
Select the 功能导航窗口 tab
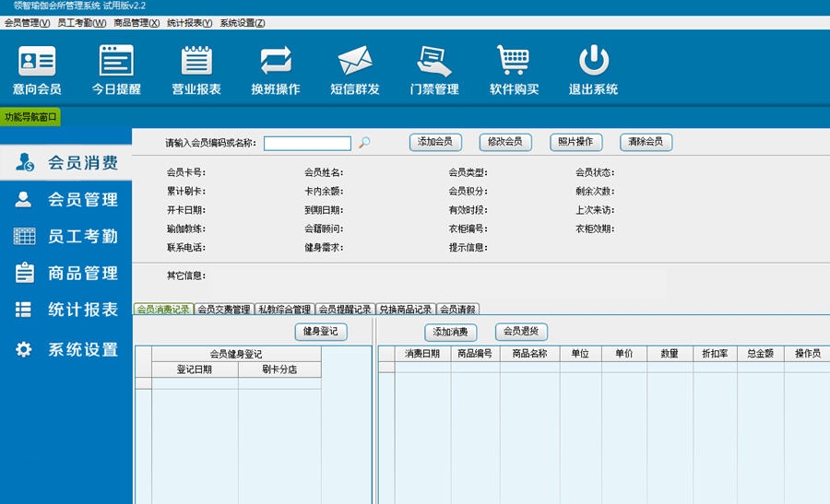point(30,117)
